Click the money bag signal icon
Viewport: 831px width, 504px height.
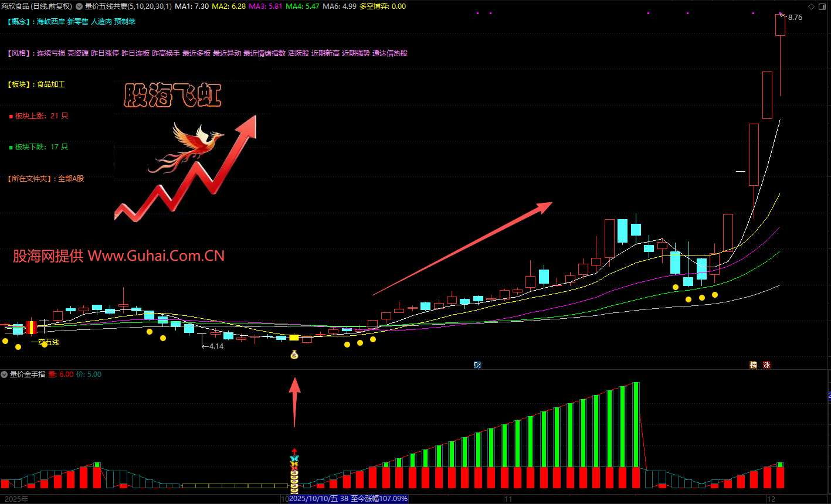point(294,355)
